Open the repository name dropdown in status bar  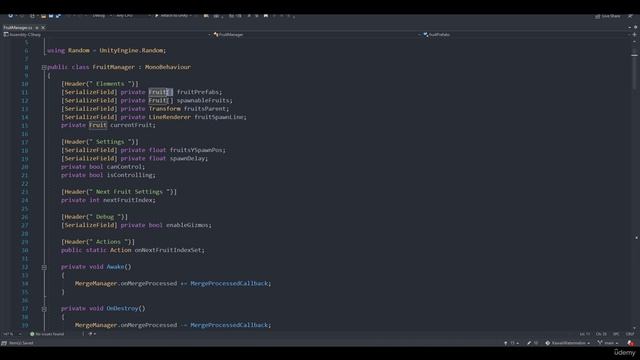coord(568,343)
